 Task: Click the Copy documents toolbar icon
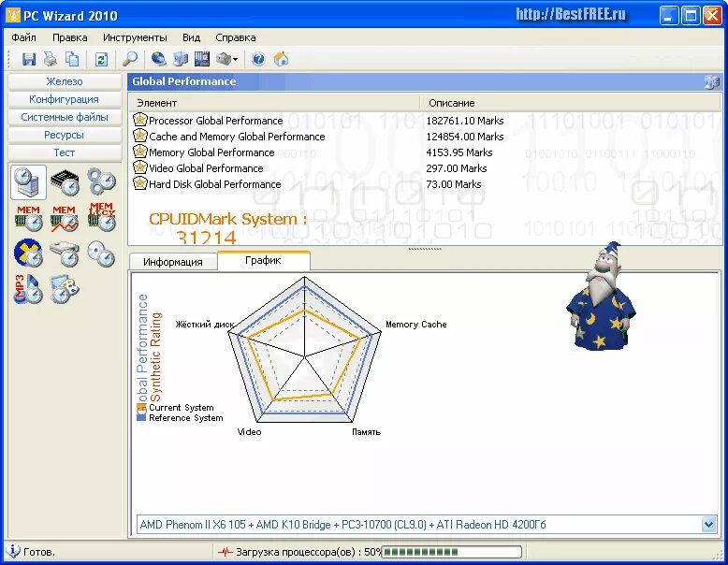click(72, 59)
